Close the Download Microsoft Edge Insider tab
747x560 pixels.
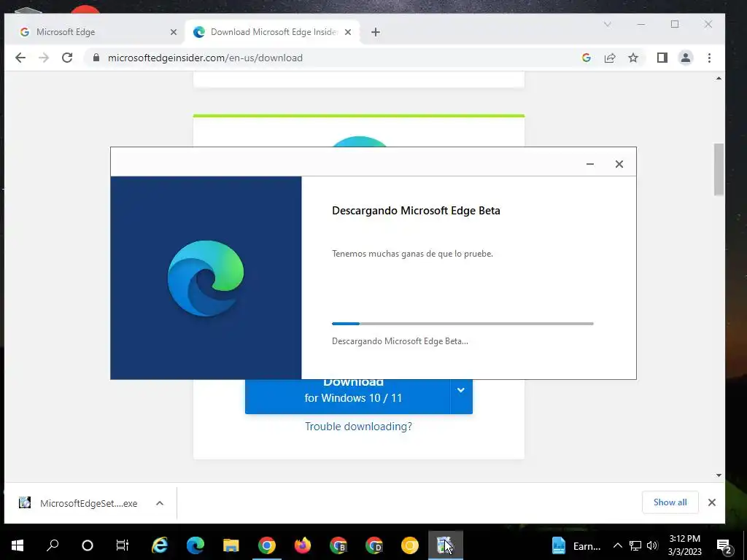coord(348,32)
